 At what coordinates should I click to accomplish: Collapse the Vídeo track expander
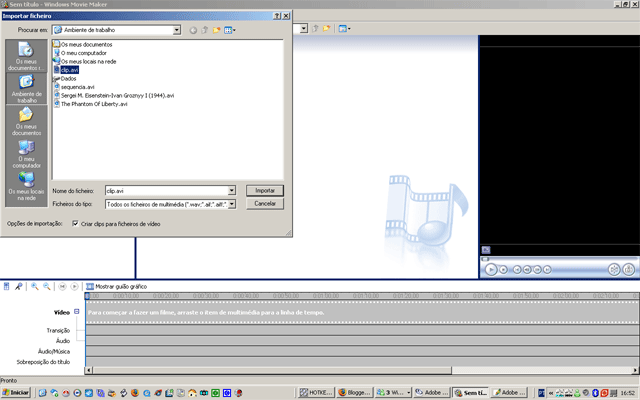pyautogui.click(x=76, y=311)
